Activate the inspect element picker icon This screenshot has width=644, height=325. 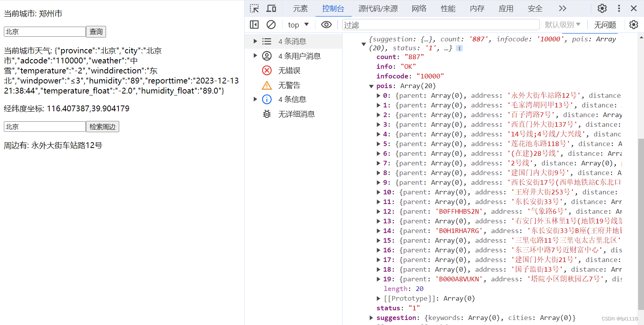254,9
